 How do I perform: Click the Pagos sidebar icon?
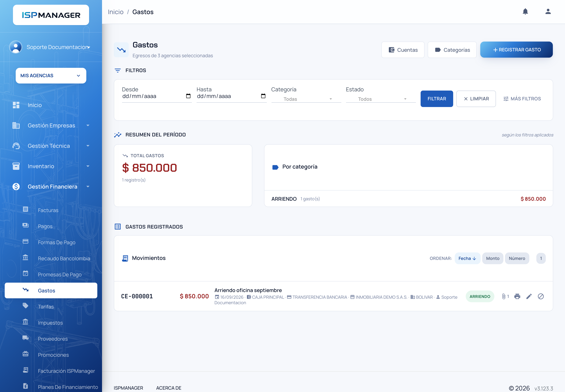[26, 225]
